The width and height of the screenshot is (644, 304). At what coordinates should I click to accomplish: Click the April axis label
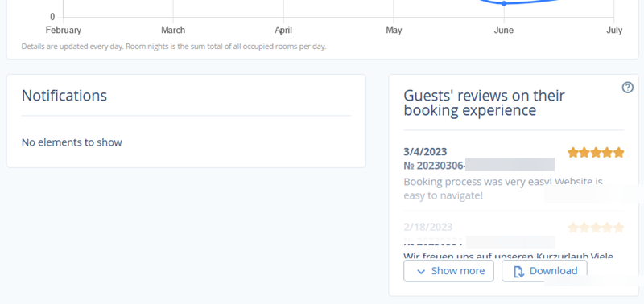pyautogui.click(x=283, y=30)
